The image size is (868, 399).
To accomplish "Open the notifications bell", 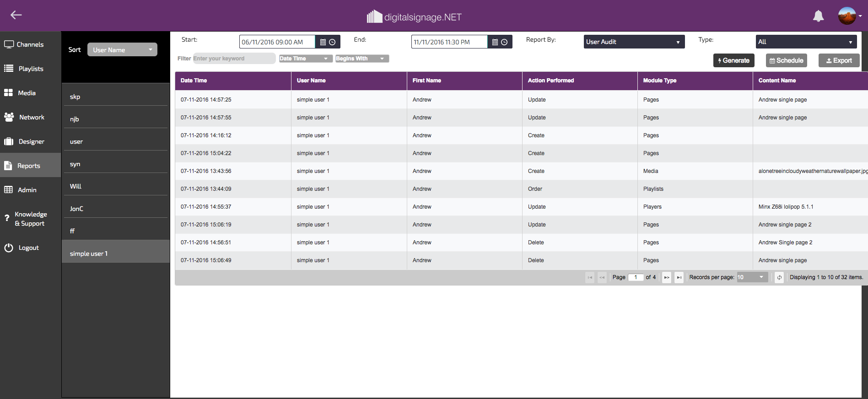I will [818, 16].
